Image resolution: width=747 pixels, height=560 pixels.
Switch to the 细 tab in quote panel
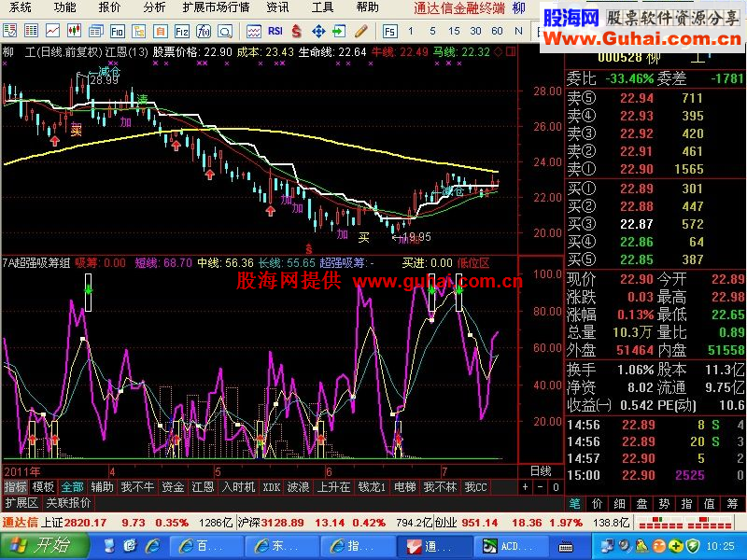coord(620,503)
